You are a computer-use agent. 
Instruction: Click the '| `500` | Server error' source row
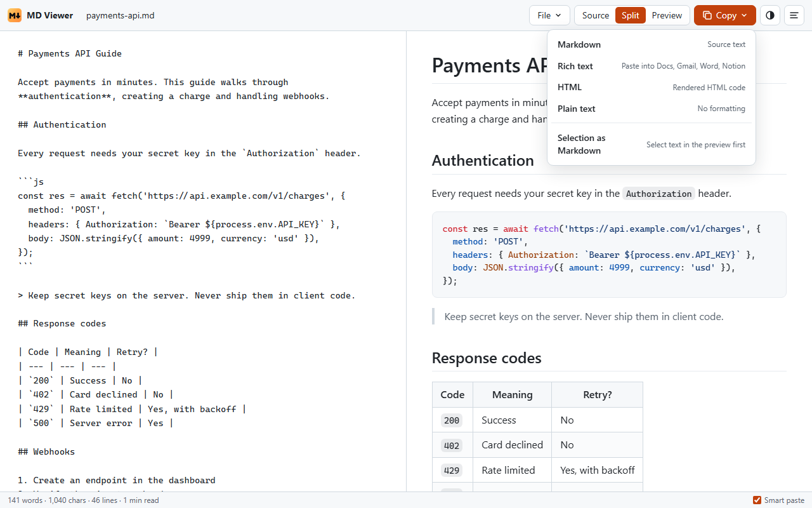point(95,423)
